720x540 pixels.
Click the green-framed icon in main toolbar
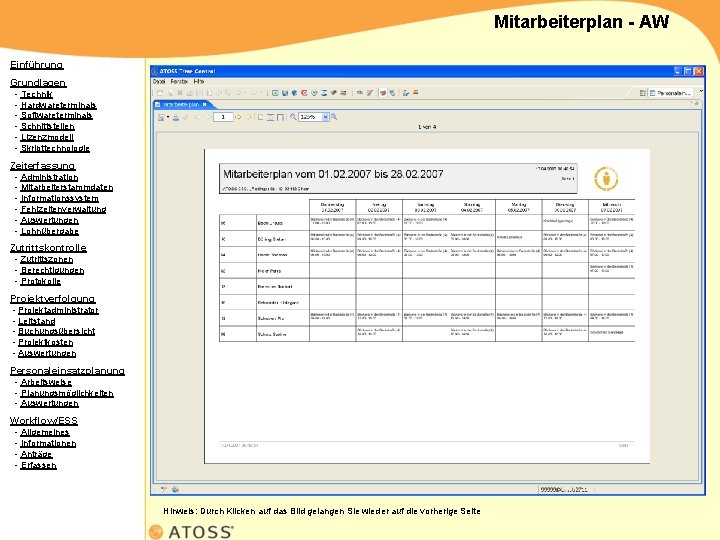[x=275, y=93]
